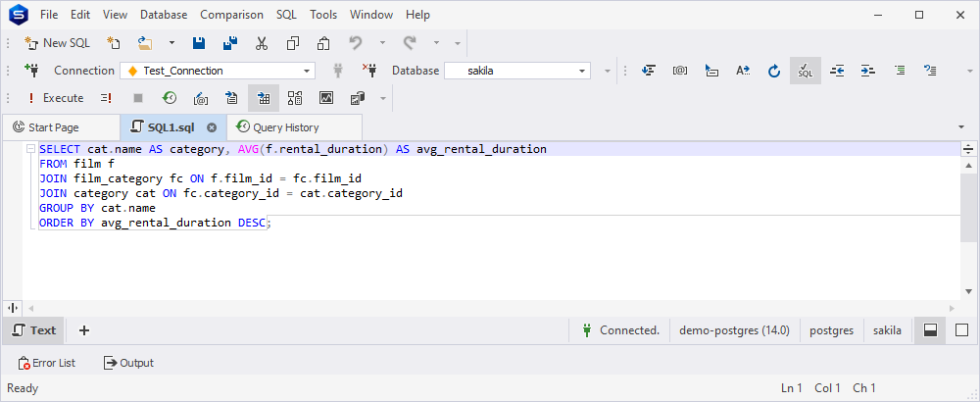The image size is (980, 402).
Task: Add a new view with plus button
Action: [84, 330]
